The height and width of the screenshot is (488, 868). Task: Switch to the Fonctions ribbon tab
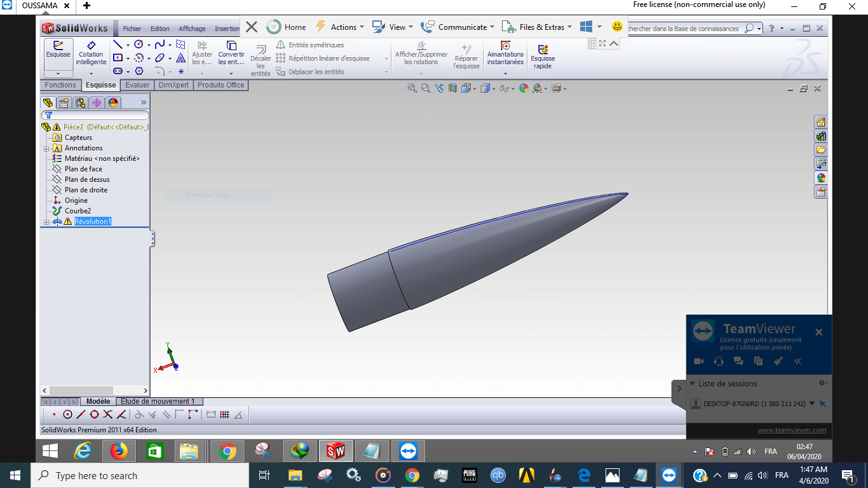tap(60, 85)
